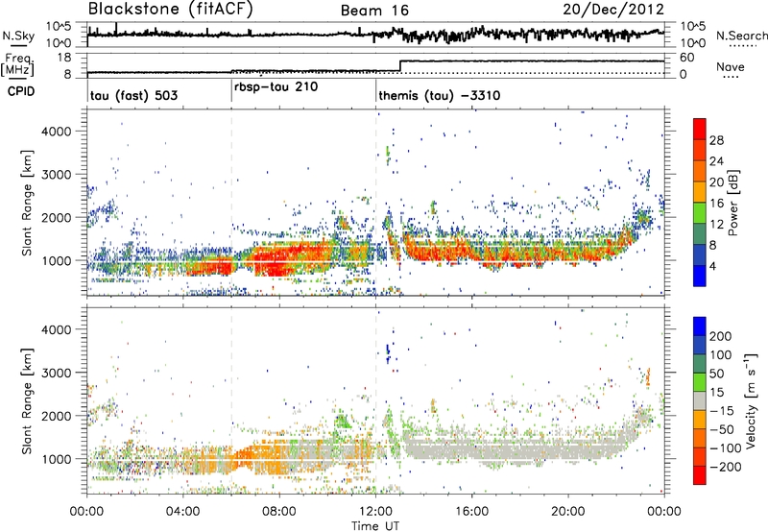Click the "-15" label on Velocity colorbar
The width and height of the screenshot is (768, 532).
[x=722, y=411]
